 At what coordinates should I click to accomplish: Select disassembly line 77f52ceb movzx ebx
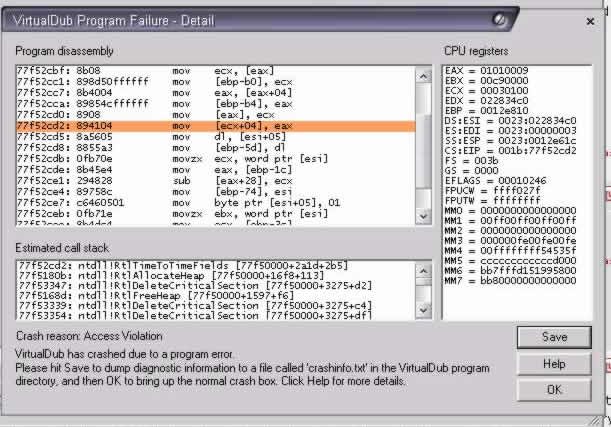click(x=216, y=214)
